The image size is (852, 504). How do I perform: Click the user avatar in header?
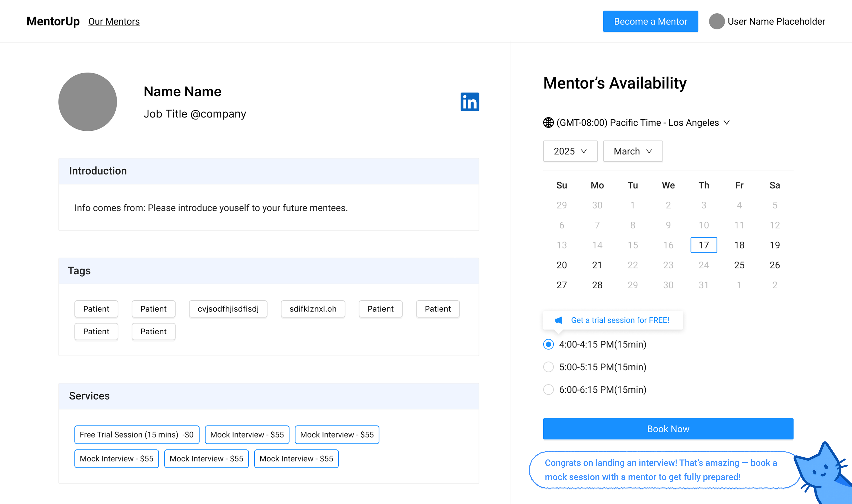[716, 21]
